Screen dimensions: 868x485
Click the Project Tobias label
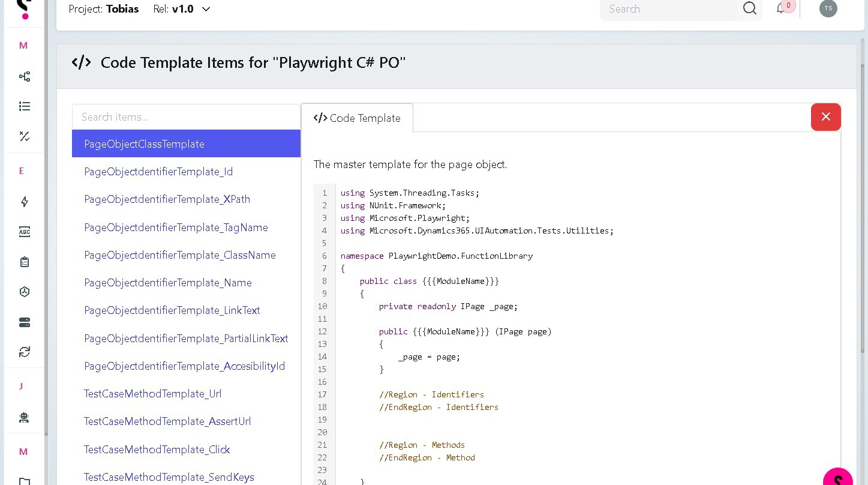click(104, 9)
